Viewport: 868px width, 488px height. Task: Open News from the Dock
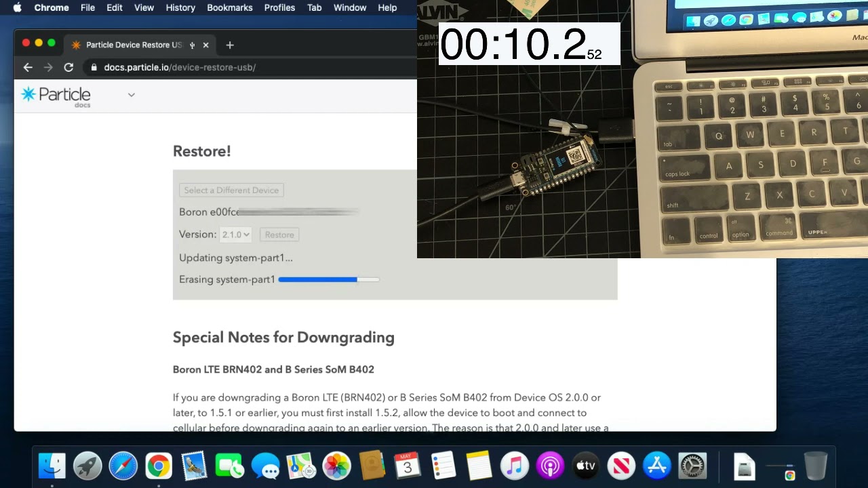(x=620, y=466)
